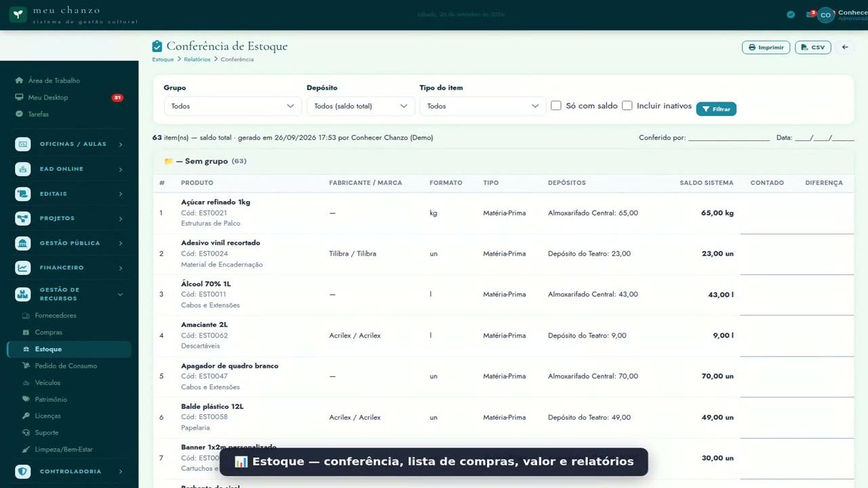This screenshot has width=868, height=488.
Task: Click the Oficinas / Aulas sidebar icon
Action: pyautogui.click(x=23, y=144)
